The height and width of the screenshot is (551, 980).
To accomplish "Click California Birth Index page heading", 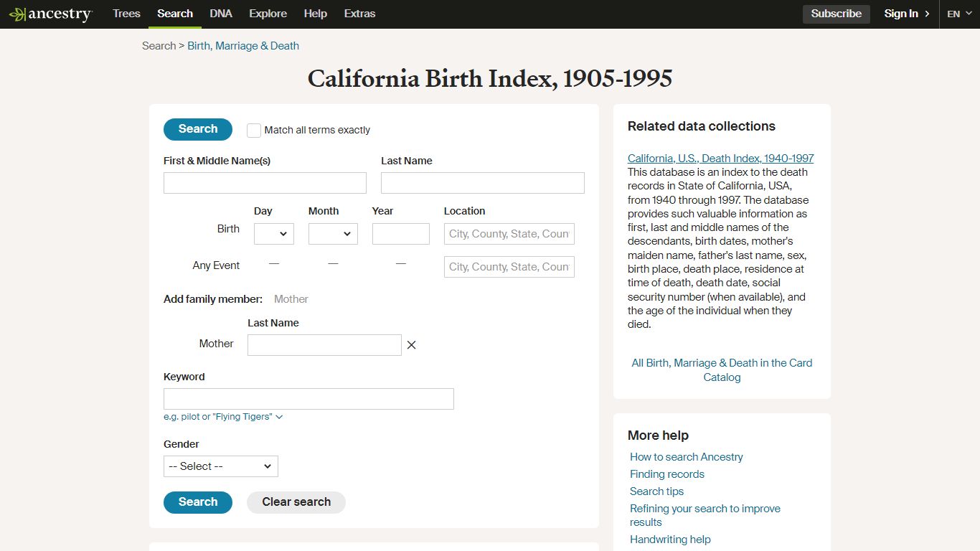I will click(490, 78).
